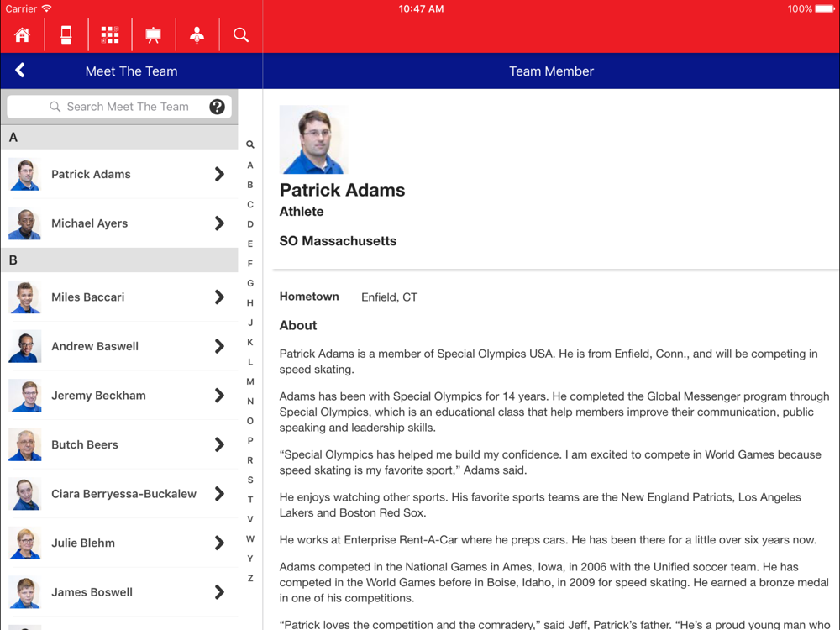Select James Boswell in the team list

point(119,592)
